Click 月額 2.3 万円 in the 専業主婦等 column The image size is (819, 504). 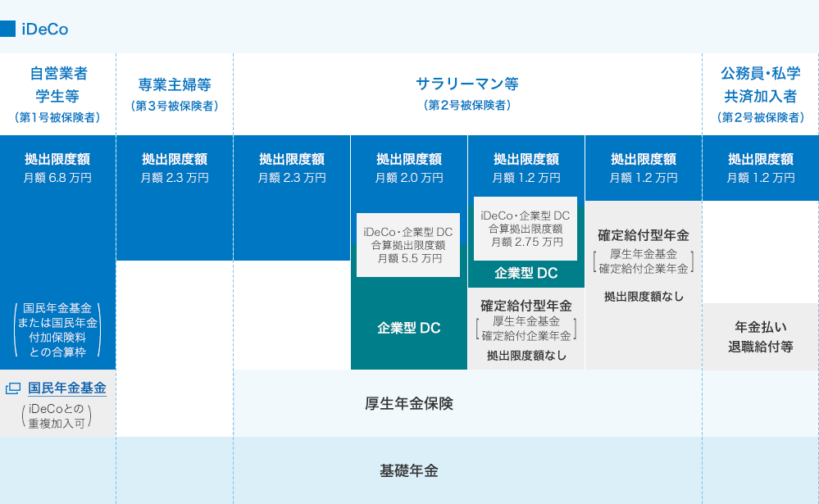[175, 178]
